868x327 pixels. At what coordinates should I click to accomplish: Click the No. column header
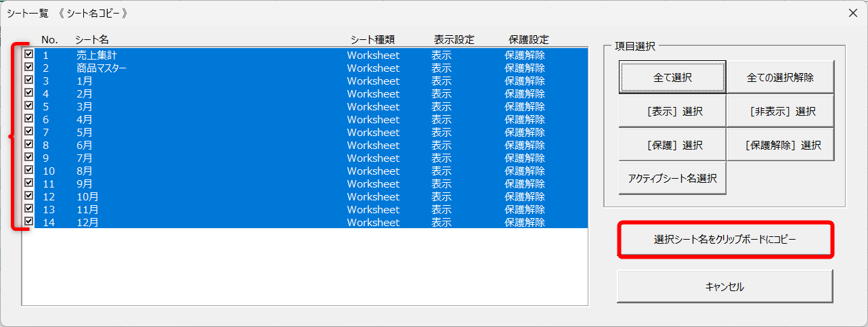click(x=49, y=40)
